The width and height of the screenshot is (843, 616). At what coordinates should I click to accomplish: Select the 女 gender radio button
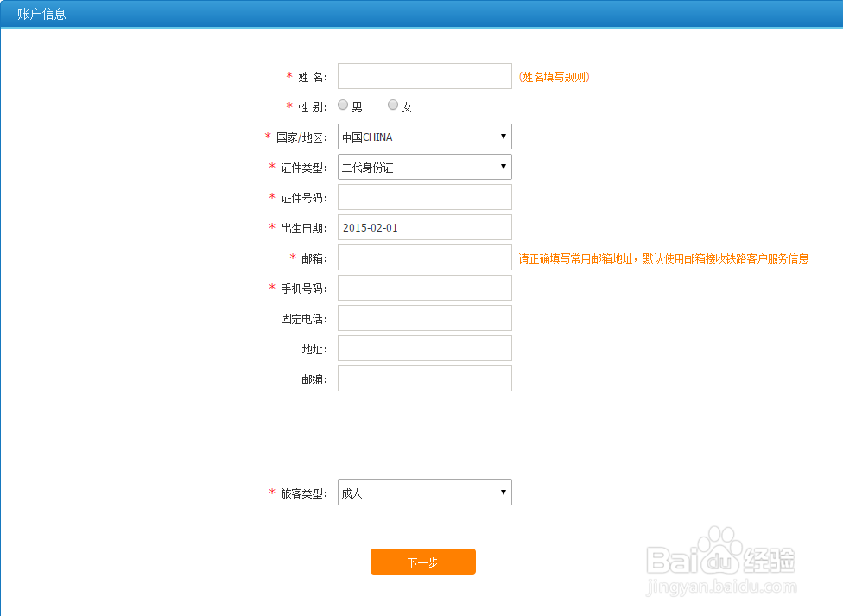[393, 105]
